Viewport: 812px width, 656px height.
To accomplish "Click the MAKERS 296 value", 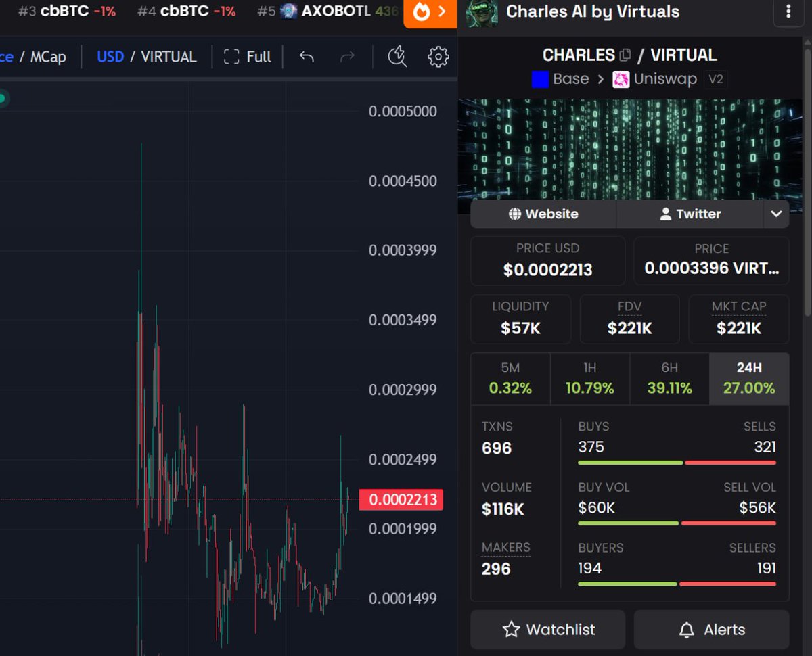I will pos(496,569).
